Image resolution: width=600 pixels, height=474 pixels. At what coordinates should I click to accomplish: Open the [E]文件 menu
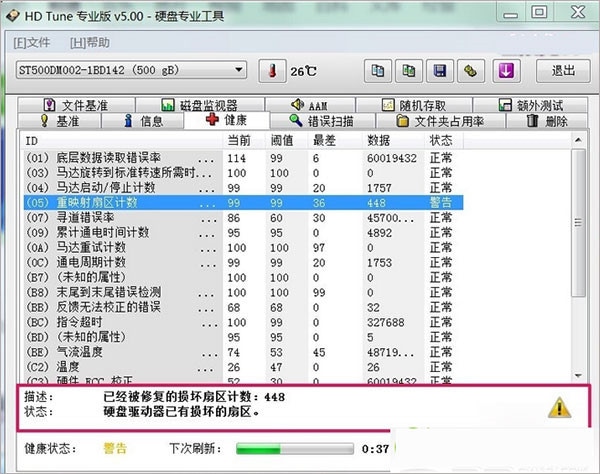32,42
